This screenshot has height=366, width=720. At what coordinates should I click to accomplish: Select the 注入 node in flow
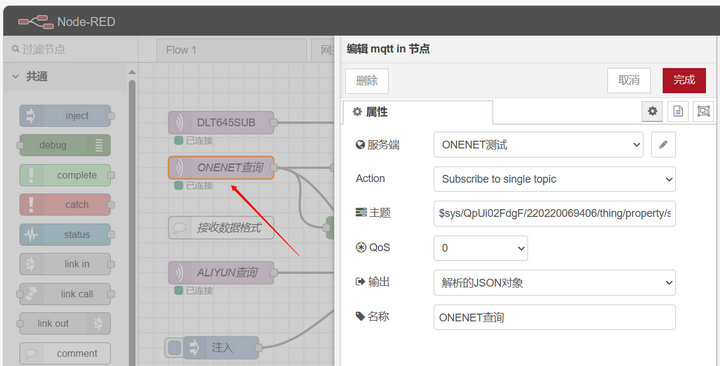(221, 348)
